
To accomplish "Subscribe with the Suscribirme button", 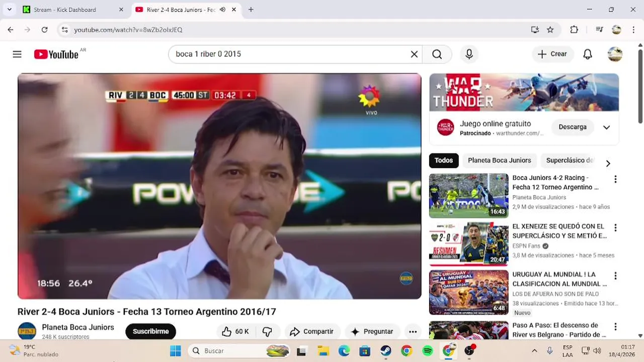I will point(150,331).
